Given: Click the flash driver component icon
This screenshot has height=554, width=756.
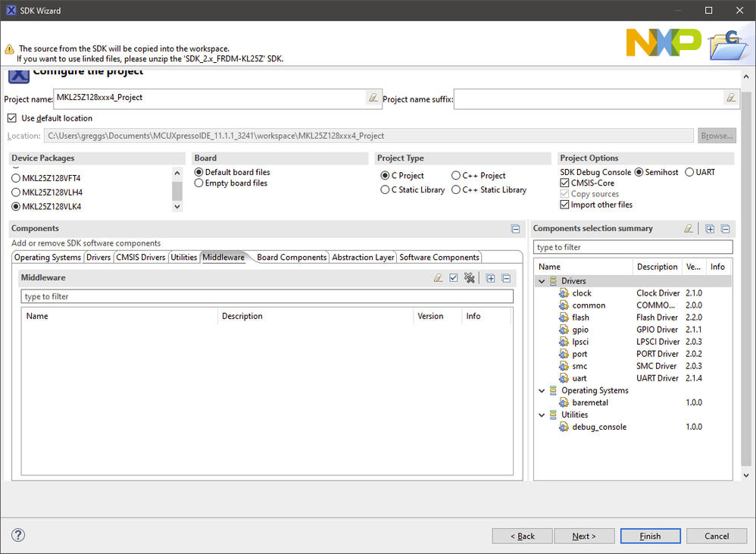Looking at the screenshot, I should click(564, 318).
